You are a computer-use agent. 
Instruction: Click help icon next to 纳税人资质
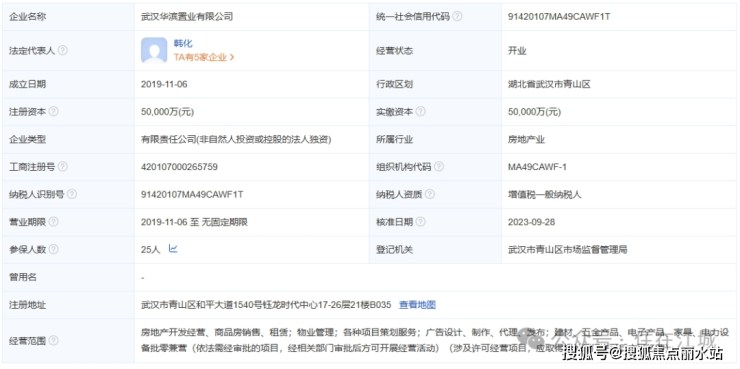429,194
